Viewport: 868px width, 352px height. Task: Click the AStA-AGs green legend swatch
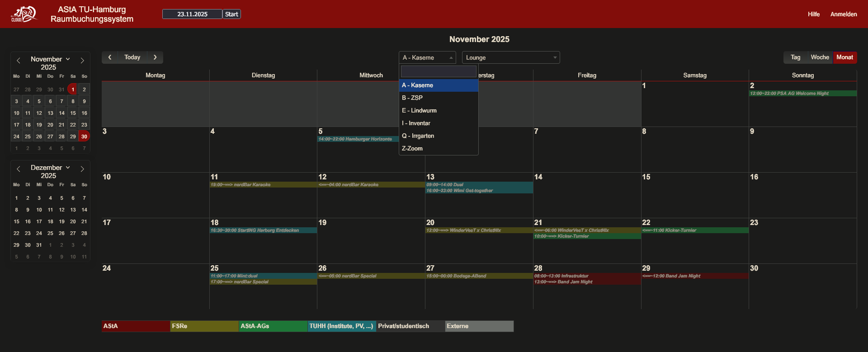273,326
